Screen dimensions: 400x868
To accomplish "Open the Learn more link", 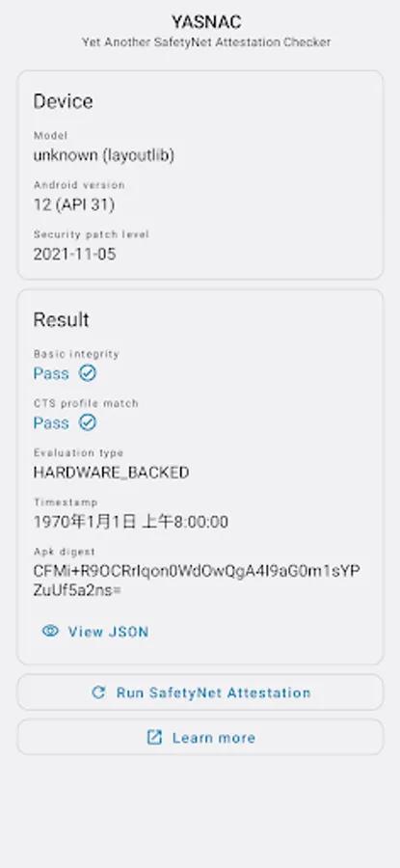I will [200, 737].
